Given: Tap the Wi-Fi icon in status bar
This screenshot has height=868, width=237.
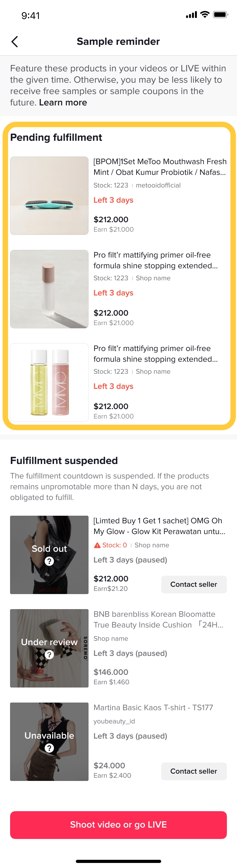Looking at the screenshot, I should (204, 15).
